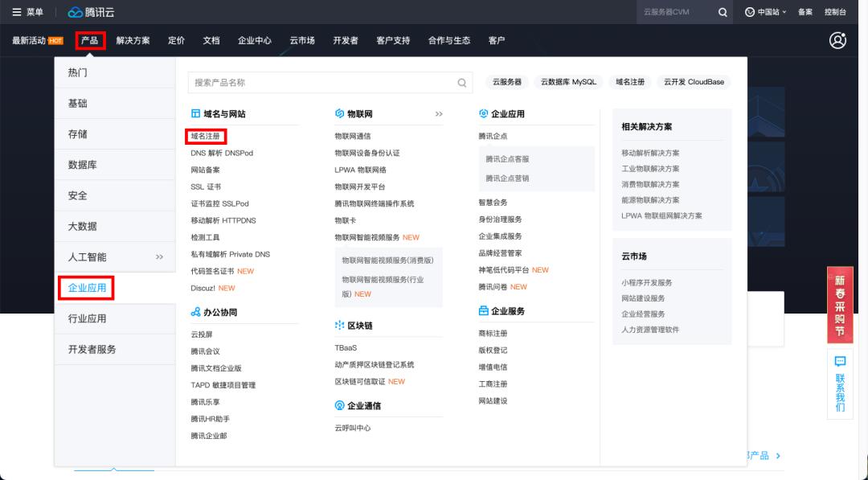Viewport: 868px width, 480px height.
Task: Select the 云市场 menu item
Action: 302,39
